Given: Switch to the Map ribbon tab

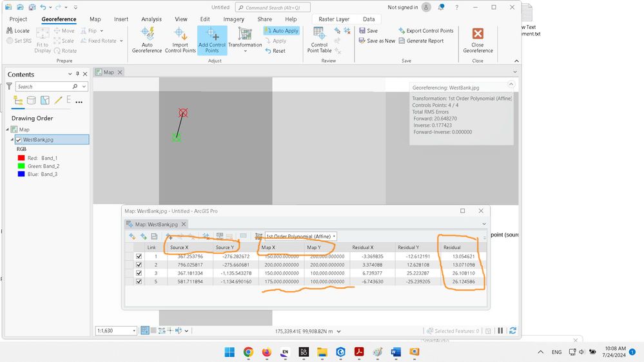Looking at the screenshot, I should point(95,19).
